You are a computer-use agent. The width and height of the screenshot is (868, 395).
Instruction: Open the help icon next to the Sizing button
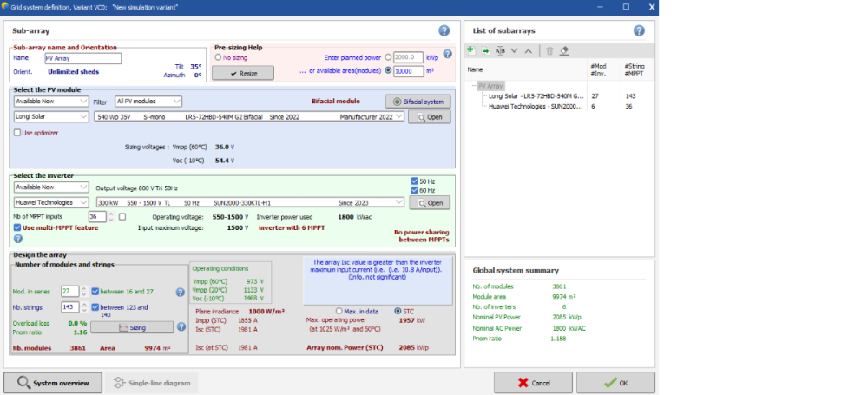tap(181, 327)
